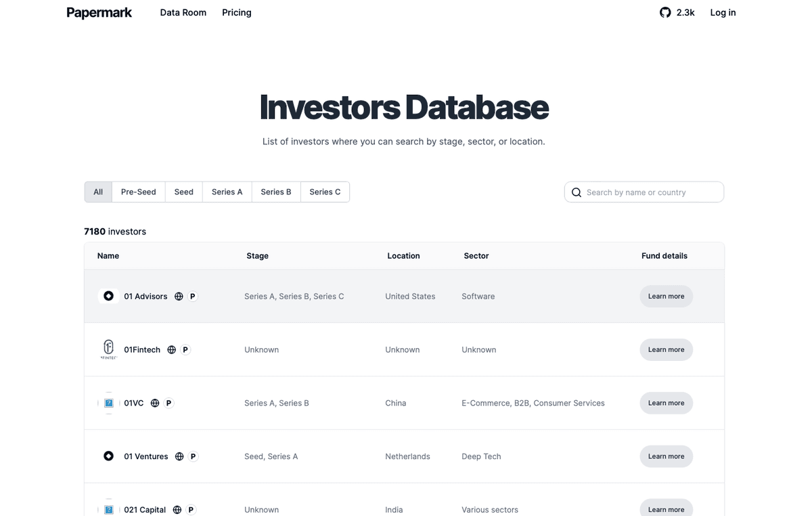
Task: Open fund details for 01 Ventures via Learn more
Action: (x=666, y=456)
